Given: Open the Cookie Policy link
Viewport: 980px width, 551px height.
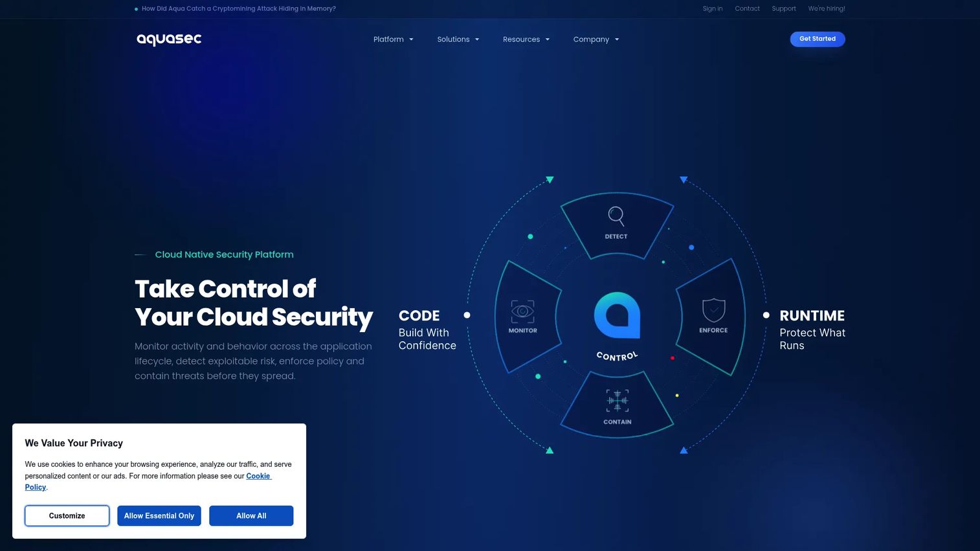Looking at the screenshot, I should pos(258,476).
